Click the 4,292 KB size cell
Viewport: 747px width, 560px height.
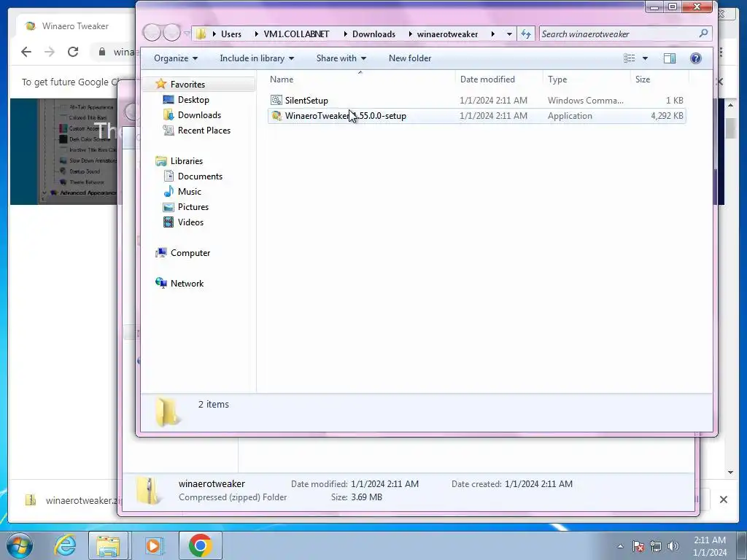[x=667, y=116]
